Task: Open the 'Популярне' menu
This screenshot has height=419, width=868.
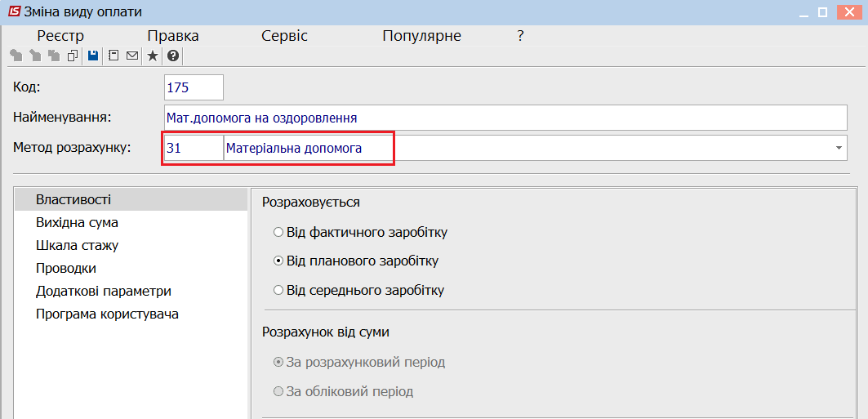Action: tap(421, 37)
